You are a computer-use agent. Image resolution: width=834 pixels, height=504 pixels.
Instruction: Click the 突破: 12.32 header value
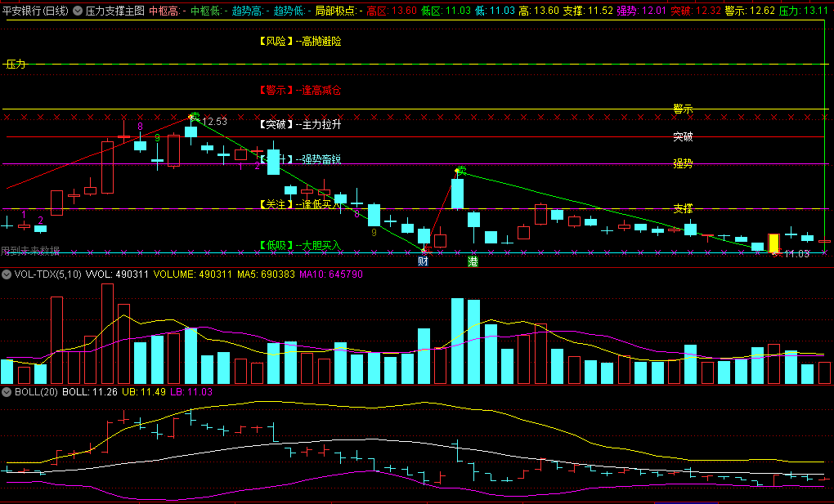pyautogui.click(x=696, y=11)
